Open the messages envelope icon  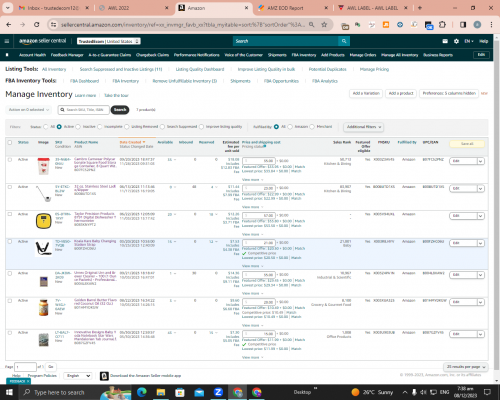pos(445,41)
